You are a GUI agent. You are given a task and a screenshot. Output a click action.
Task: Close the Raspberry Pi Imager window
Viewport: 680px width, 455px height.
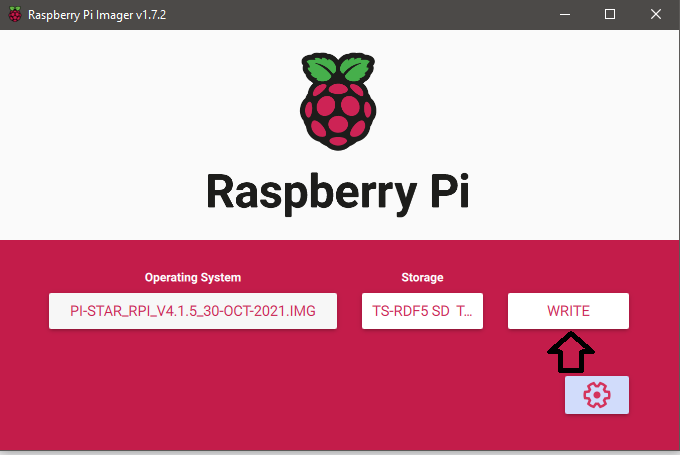[x=656, y=14]
